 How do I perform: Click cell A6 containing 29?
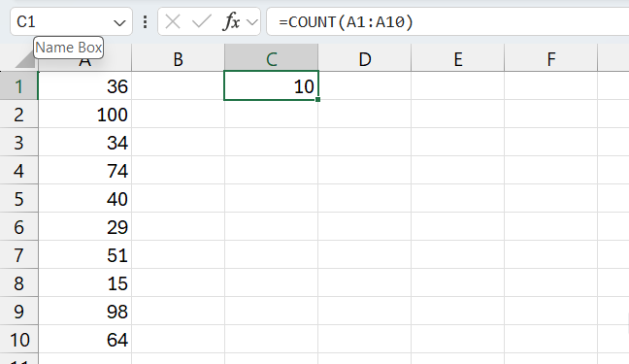click(85, 227)
